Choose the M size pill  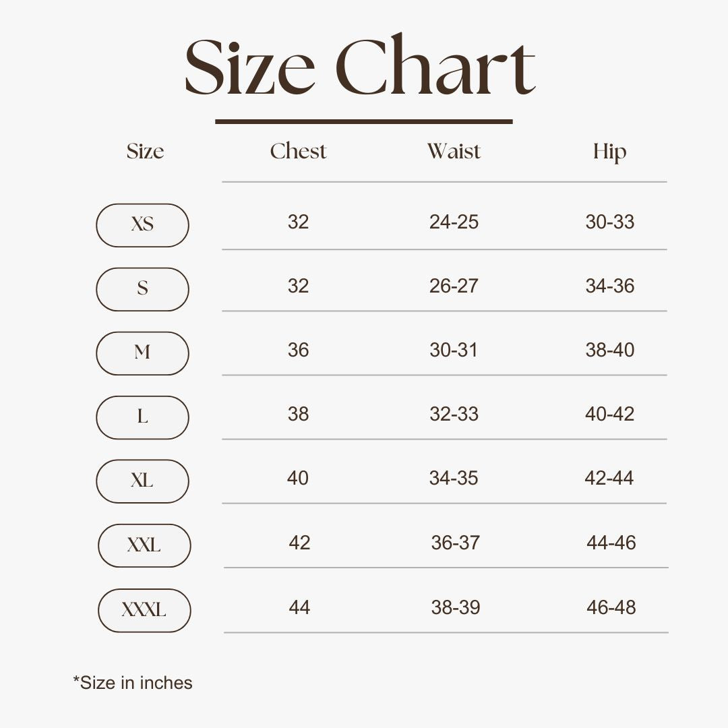coord(142,353)
